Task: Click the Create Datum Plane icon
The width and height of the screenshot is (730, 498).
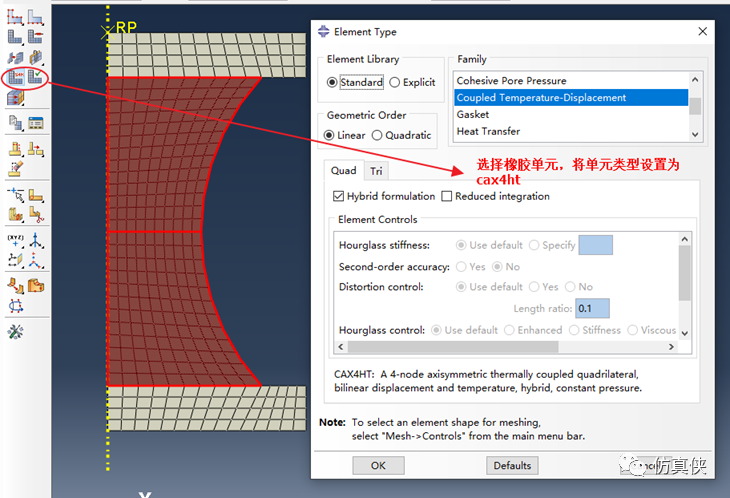Action: (x=15, y=260)
